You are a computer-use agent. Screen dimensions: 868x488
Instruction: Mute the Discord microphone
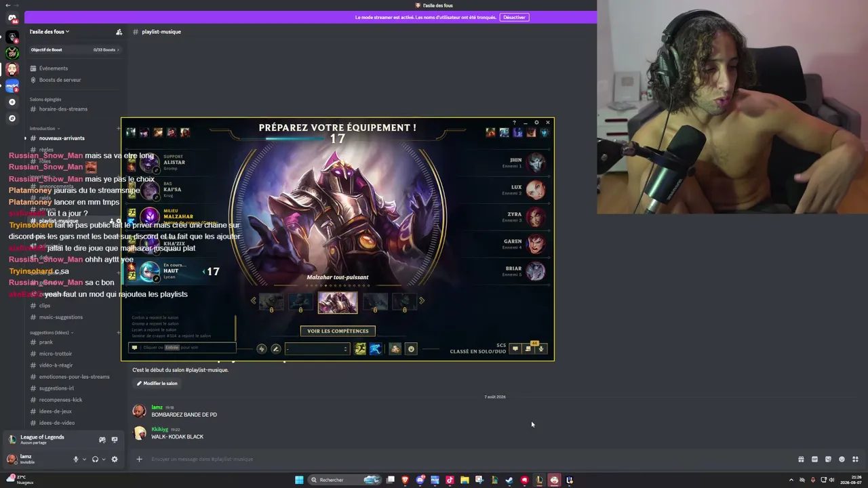tap(76, 459)
